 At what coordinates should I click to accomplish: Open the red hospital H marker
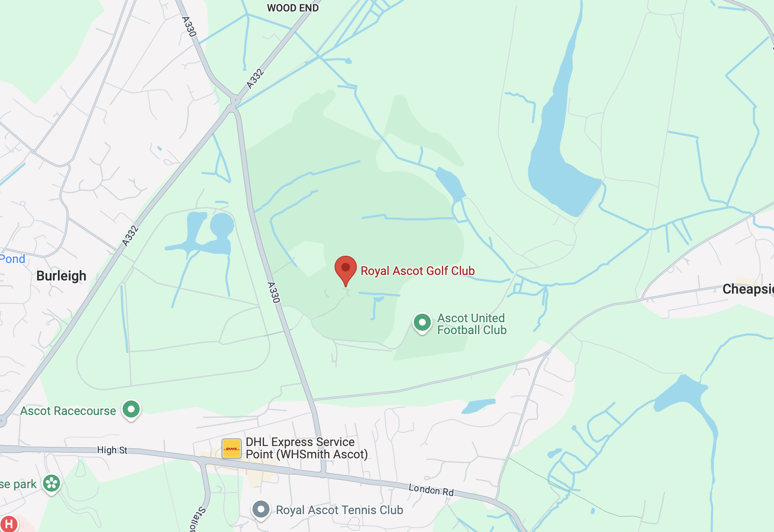9,523
